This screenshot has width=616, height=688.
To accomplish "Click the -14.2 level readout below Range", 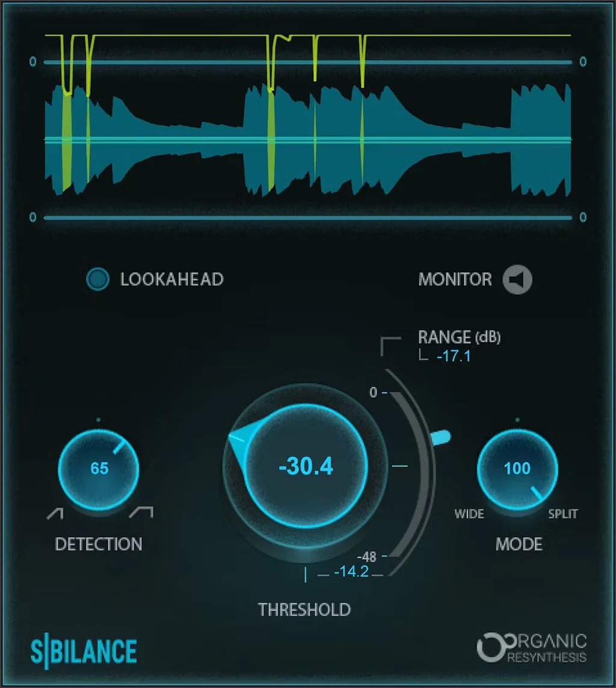I will click(x=351, y=572).
